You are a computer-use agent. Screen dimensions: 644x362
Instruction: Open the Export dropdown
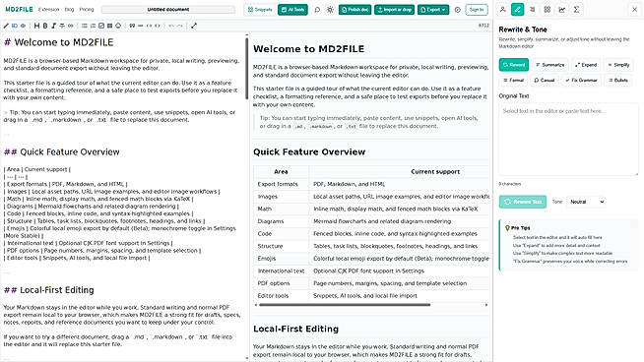click(x=433, y=10)
